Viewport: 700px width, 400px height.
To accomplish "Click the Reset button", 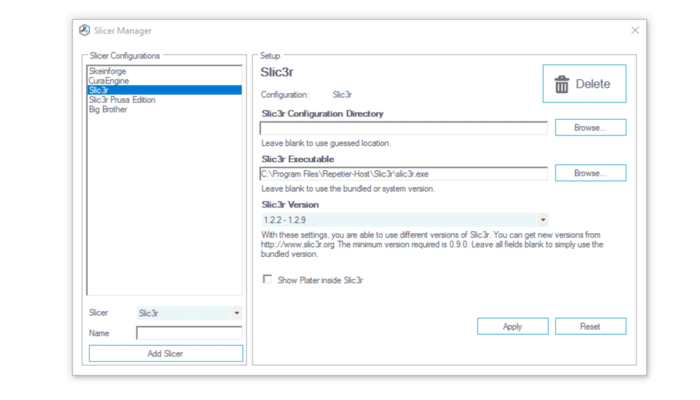I will click(x=591, y=326).
